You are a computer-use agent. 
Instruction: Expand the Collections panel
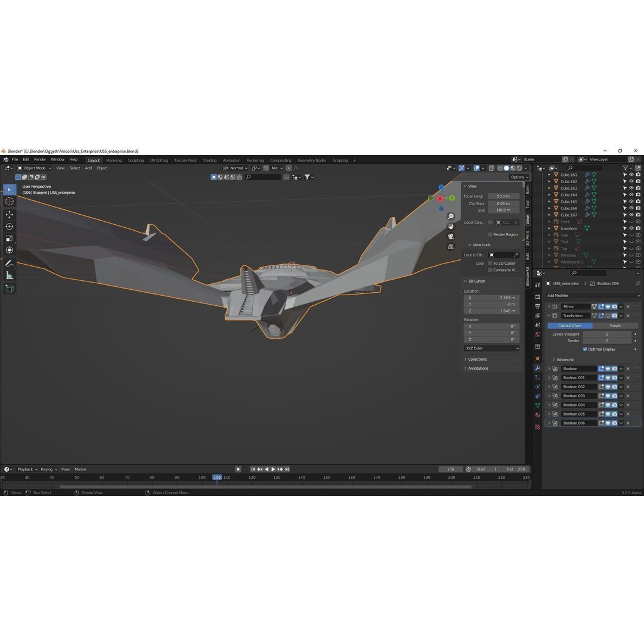point(477,360)
